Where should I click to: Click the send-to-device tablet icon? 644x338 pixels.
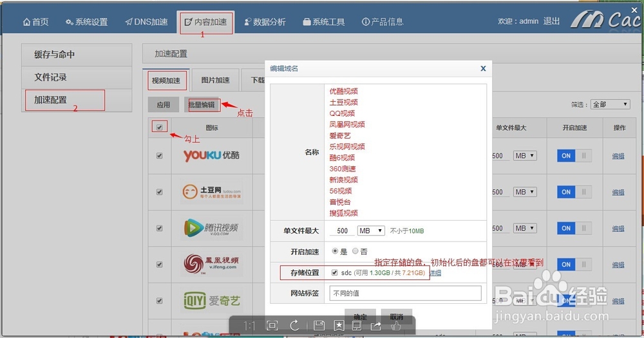[x=357, y=326]
